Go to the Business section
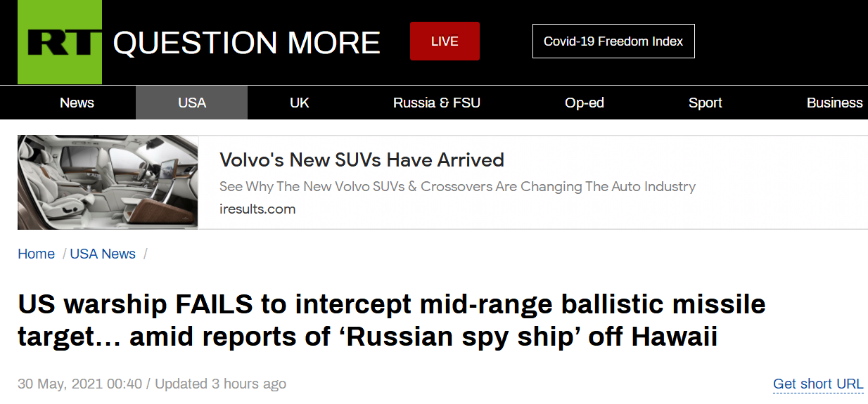Image resolution: width=868 pixels, height=404 pixels. click(834, 103)
